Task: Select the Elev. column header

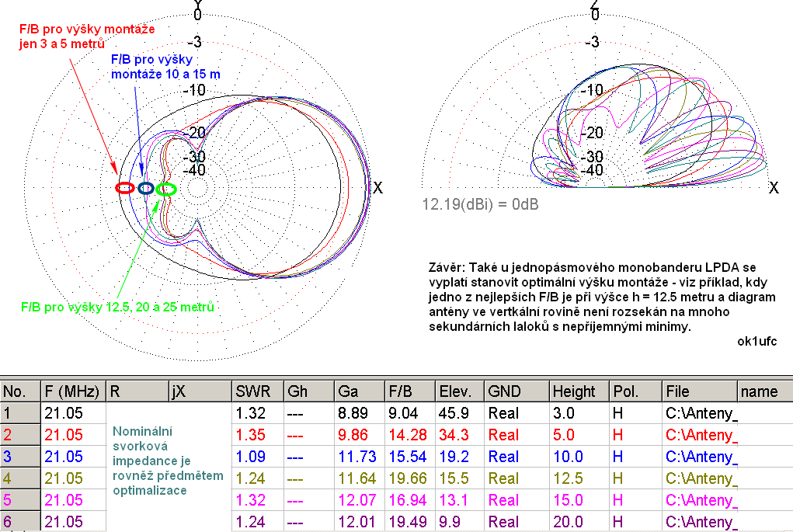Action: coord(457,391)
